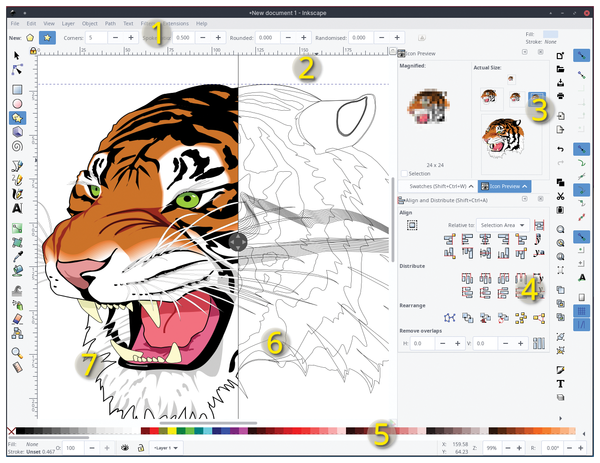Decrease the Rounded value
The height and width of the screenshot is (463, 600).
click(x=289, y=37)
